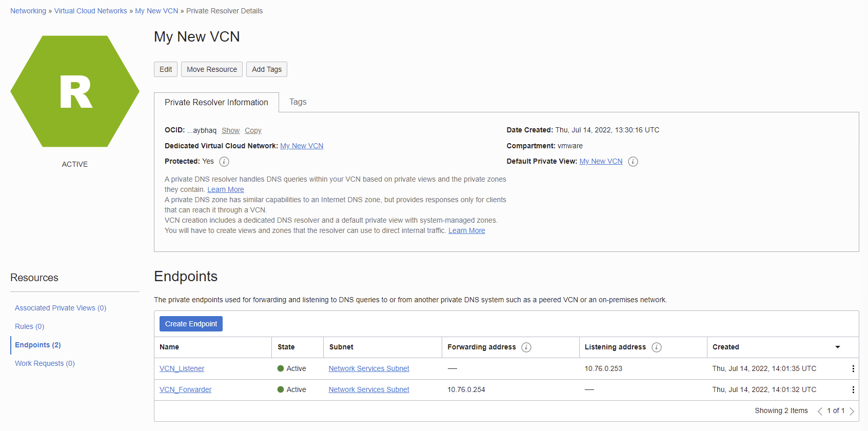The width and height of the screenshot is (868, 431).
Task: Show the full OCID value
Action: point(230,131)
